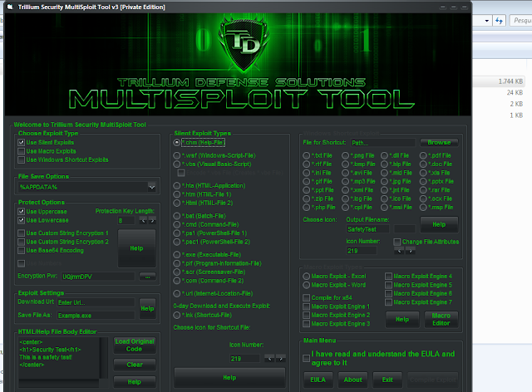Image resolution: width=532 pixels, height=392 pixels.
Task: Select the *.scr (Screensaver-File) radio button
Action: click(177, 272)
